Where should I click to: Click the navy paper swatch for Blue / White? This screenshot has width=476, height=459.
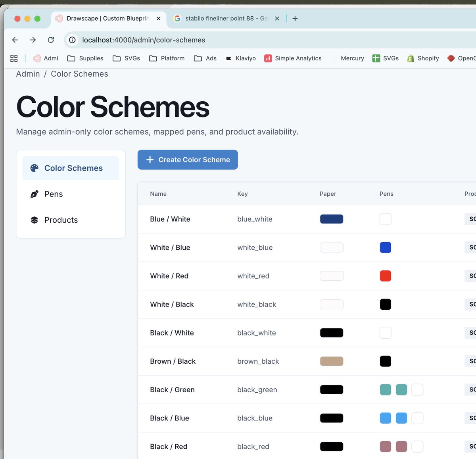click(x=332, y=219)
